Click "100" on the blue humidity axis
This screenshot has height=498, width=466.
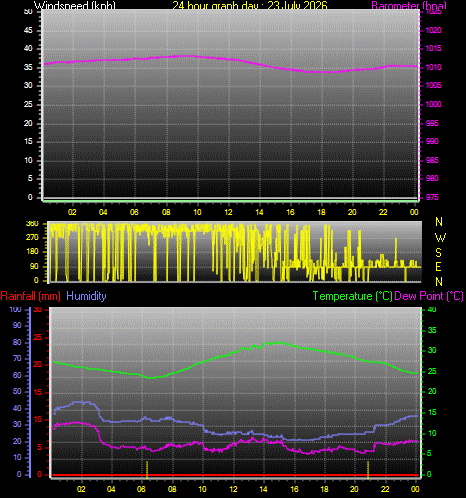[x=15, y=309]
